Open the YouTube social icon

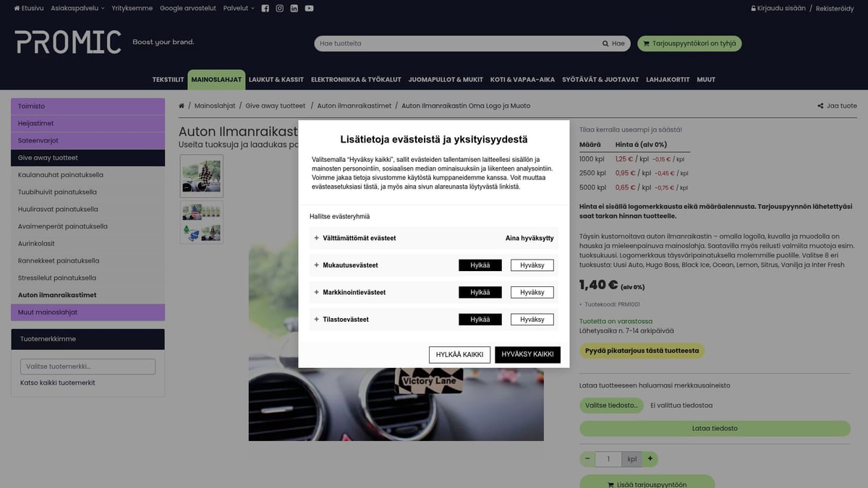(x=310, y=8)
